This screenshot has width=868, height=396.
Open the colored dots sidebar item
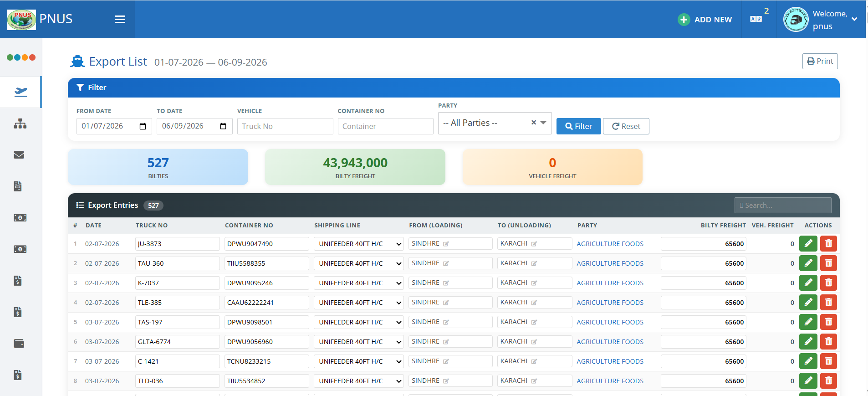tap(21, 57)
